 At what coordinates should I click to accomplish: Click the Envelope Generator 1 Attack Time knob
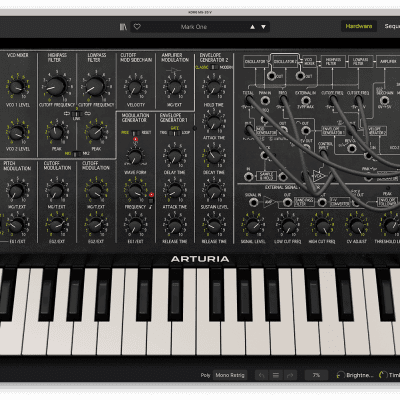174,191
